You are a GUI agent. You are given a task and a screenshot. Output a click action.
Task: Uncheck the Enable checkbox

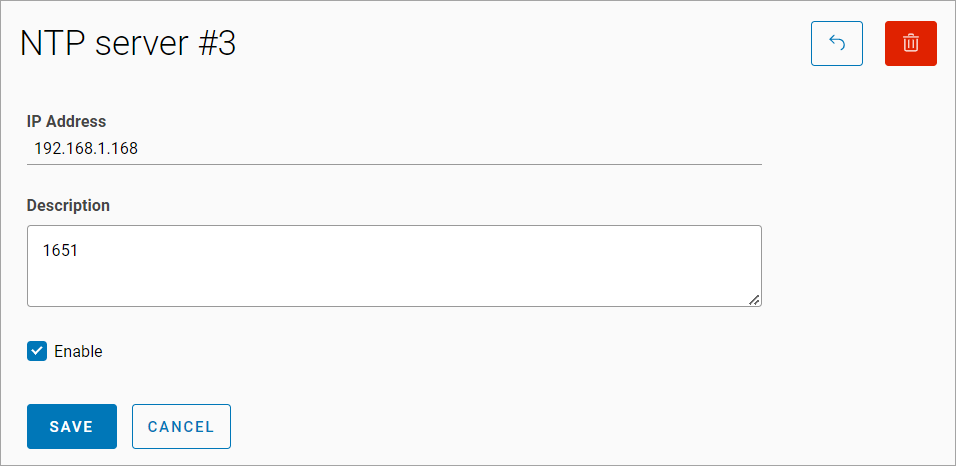coord(36,351)
